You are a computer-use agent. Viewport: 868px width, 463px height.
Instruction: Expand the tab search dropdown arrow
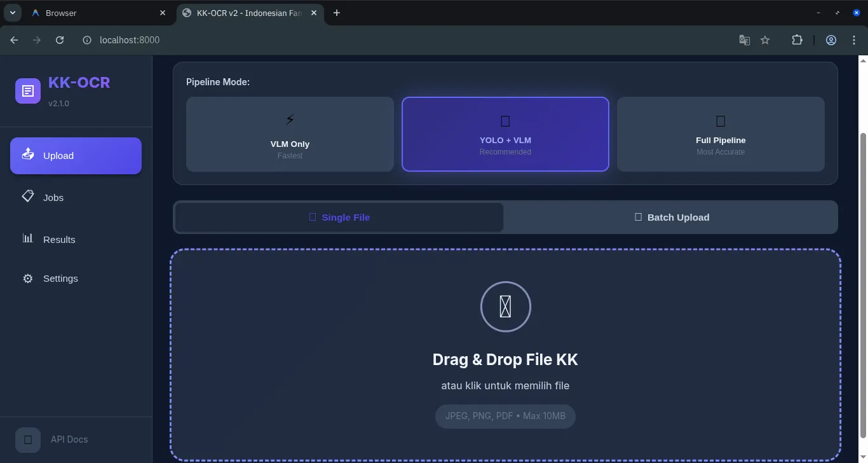(x=12, y=13)
